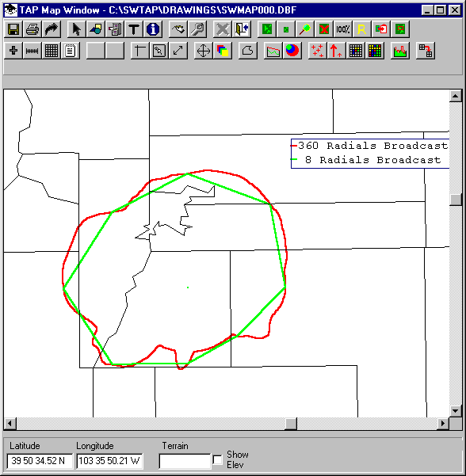Click the Latitude input field
Viewport: 466px width, 476px height.
click(40, 461)
